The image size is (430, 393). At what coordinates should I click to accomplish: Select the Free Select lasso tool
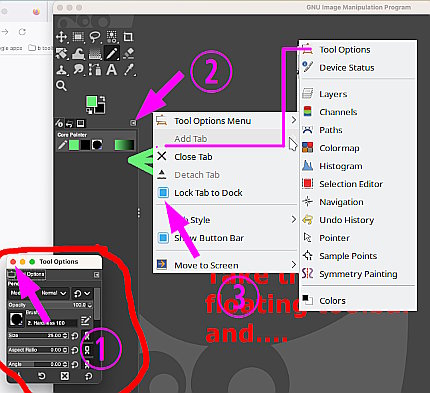click(x=95, y=37)
